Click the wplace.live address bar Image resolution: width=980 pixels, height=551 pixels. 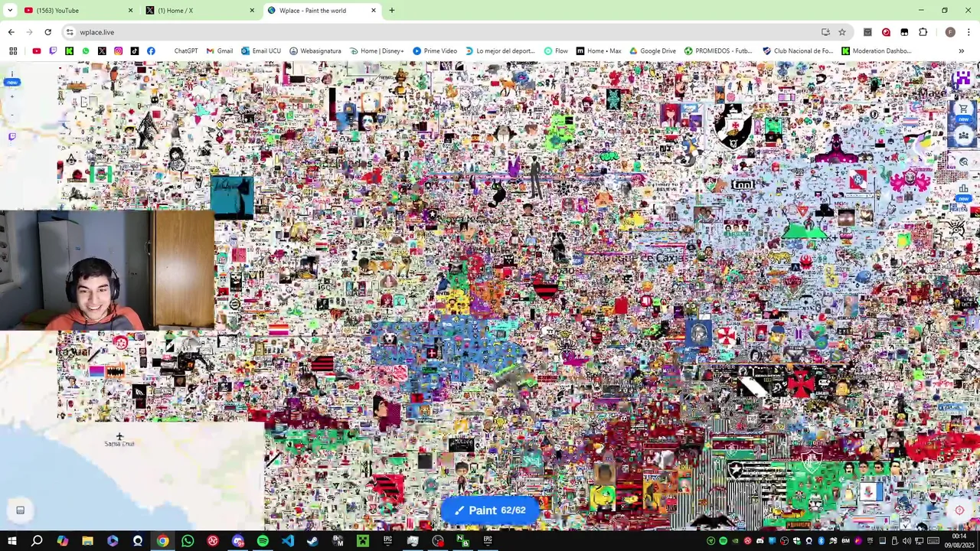click(444, 32)
